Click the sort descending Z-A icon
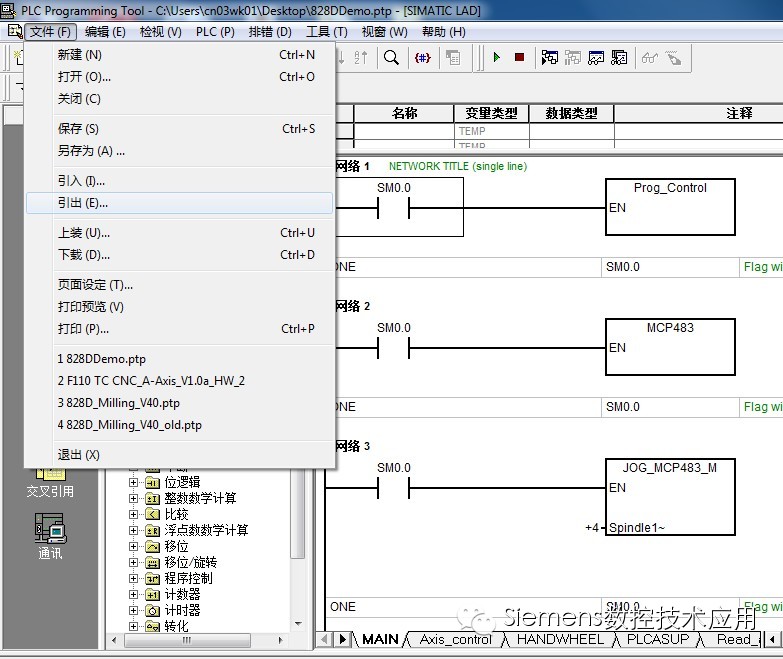Screen dimensions: 783x659 point(361,57)
